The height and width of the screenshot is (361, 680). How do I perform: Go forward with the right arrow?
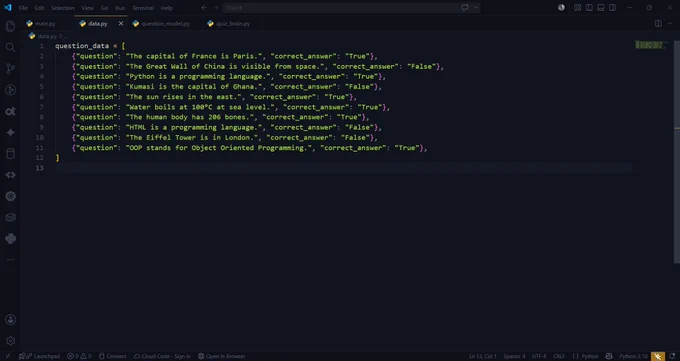[216, 7]
